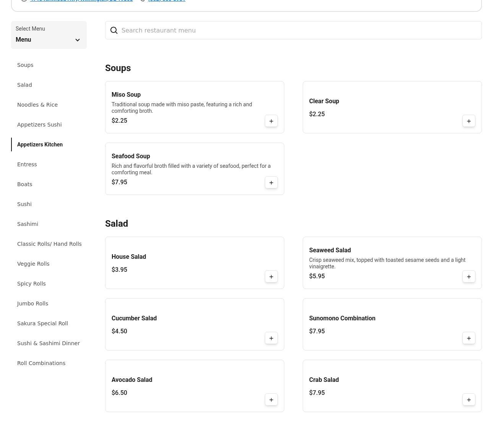Image resolution: width=493 pixels, height=448 pixels.
Task: Click the Sunomono Combination item name
Action: (342, 318)
